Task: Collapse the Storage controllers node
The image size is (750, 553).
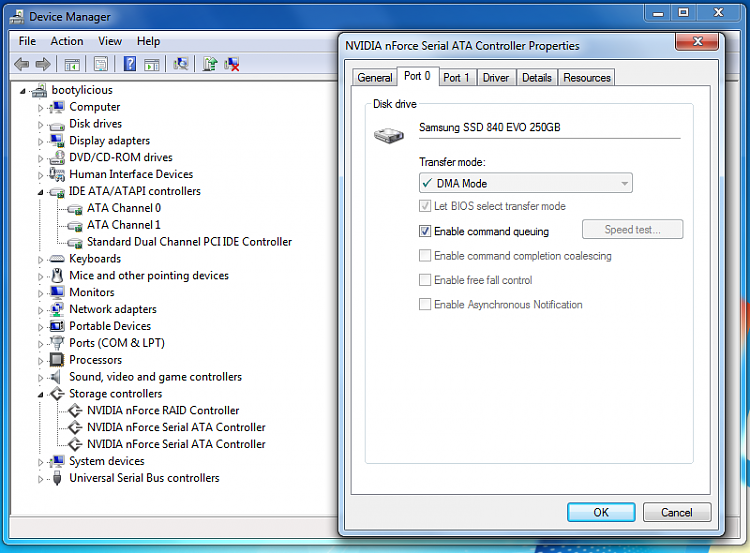Action: (40, 395)
